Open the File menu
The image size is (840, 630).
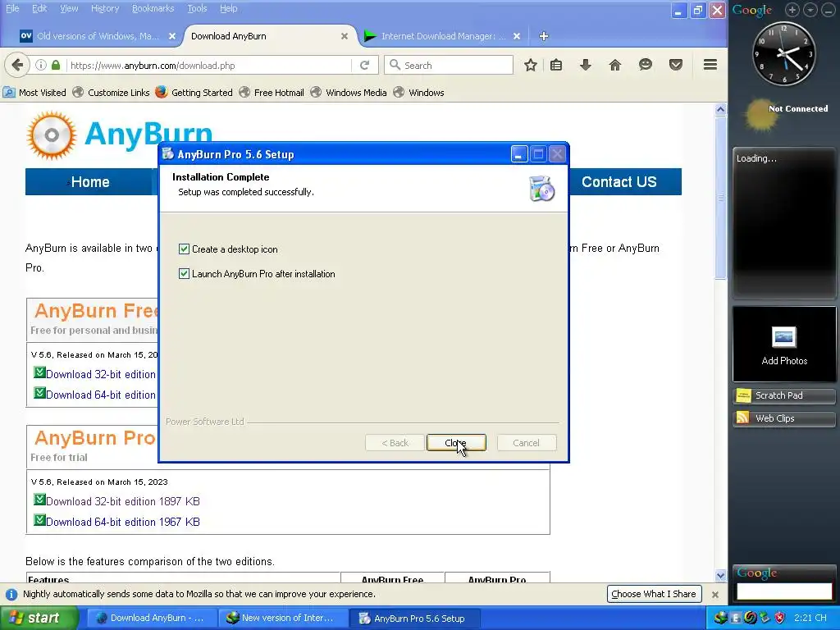click(12, 8)
